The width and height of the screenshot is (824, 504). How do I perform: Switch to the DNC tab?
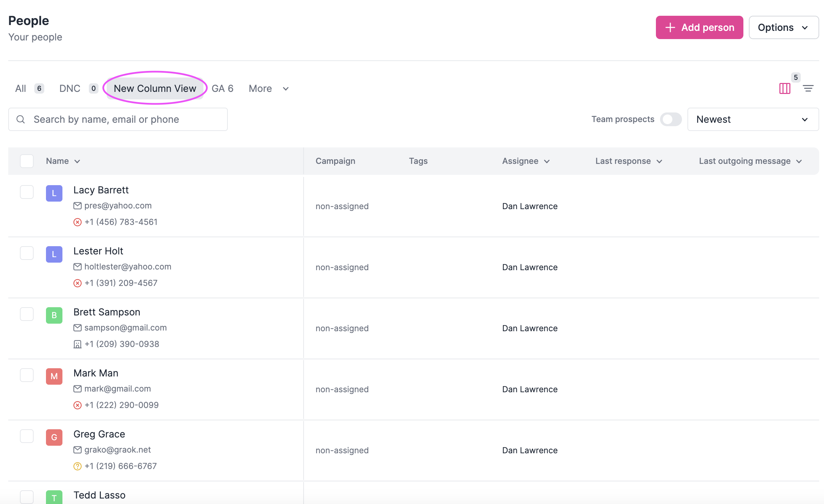click(70, 88)
